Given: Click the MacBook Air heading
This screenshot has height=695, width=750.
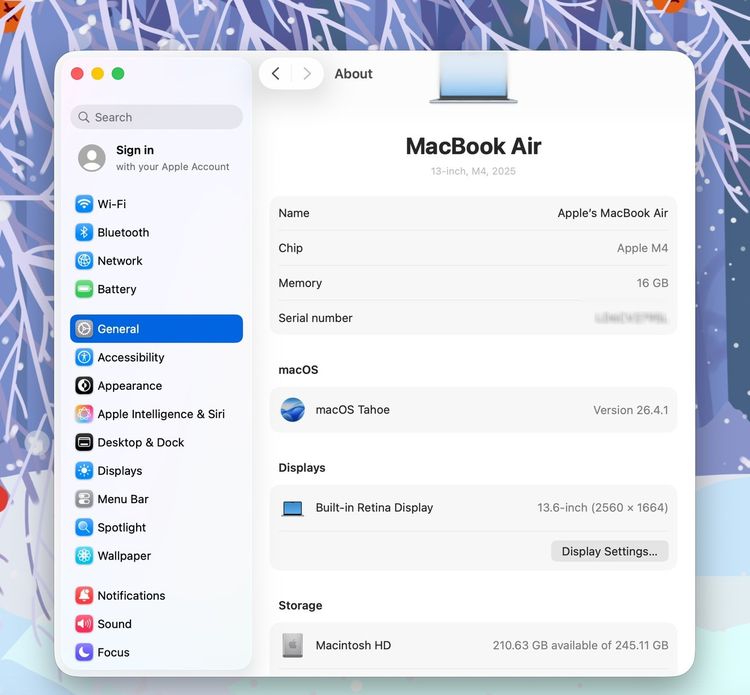Looking at the screenshot, I should click(474, 146).
